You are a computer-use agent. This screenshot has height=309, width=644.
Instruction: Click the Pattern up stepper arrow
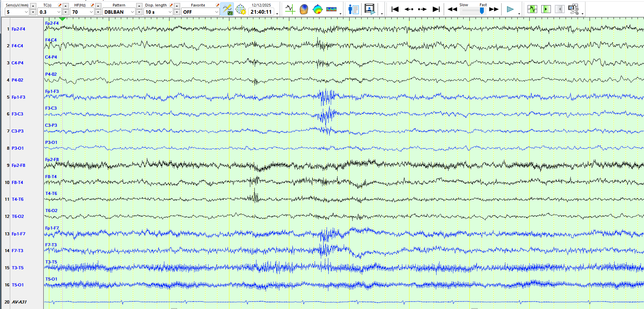pyautogui.click(x=139, y=6)
